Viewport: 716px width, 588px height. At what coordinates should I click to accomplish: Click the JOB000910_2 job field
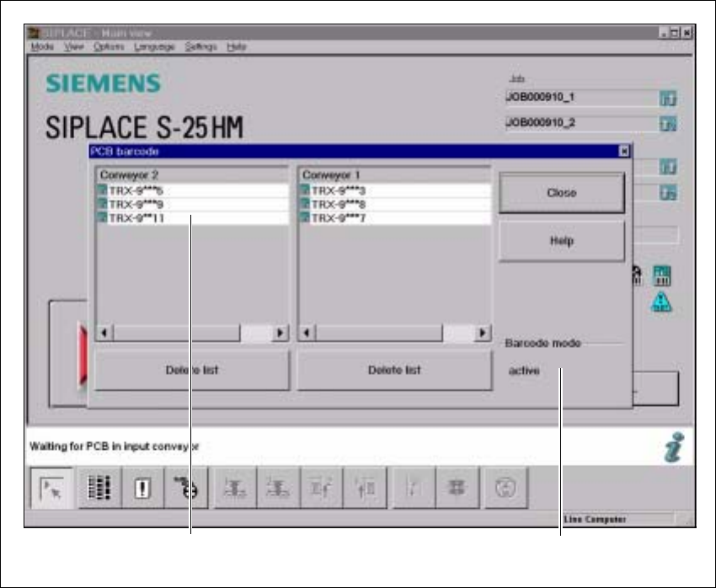point(581,123)
